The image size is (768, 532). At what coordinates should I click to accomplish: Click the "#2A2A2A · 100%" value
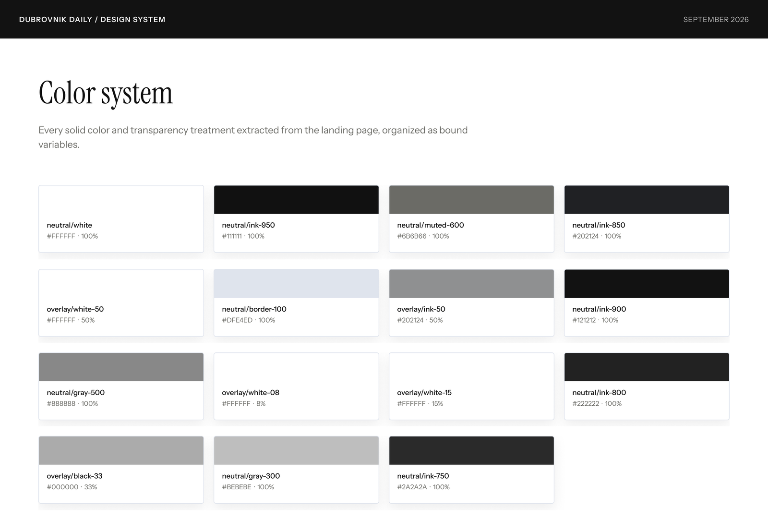(423, 487)
